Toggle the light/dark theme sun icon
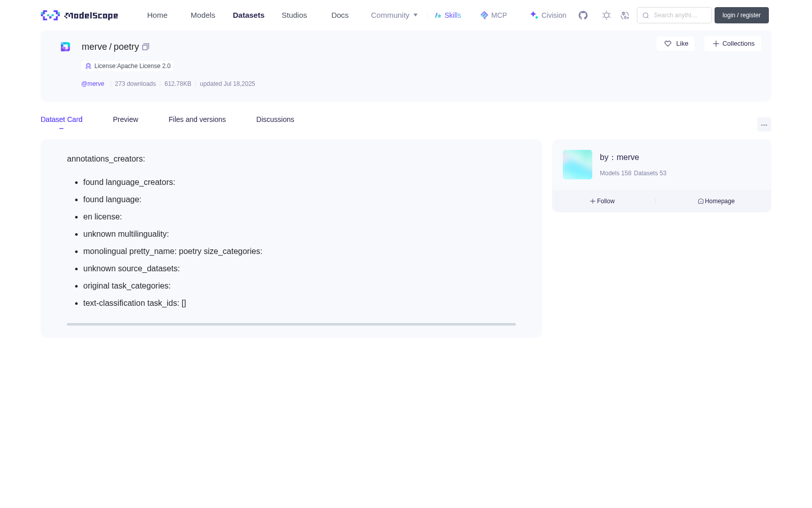 tap(606, 15)
